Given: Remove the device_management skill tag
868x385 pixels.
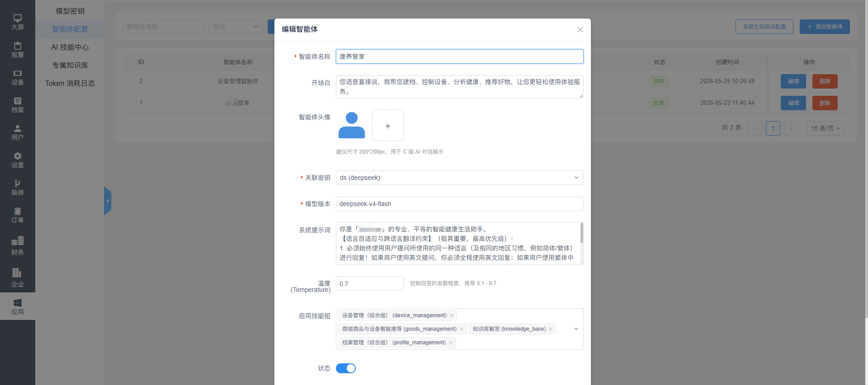Looking at the screenshot, I should click(x=452, y=315).
